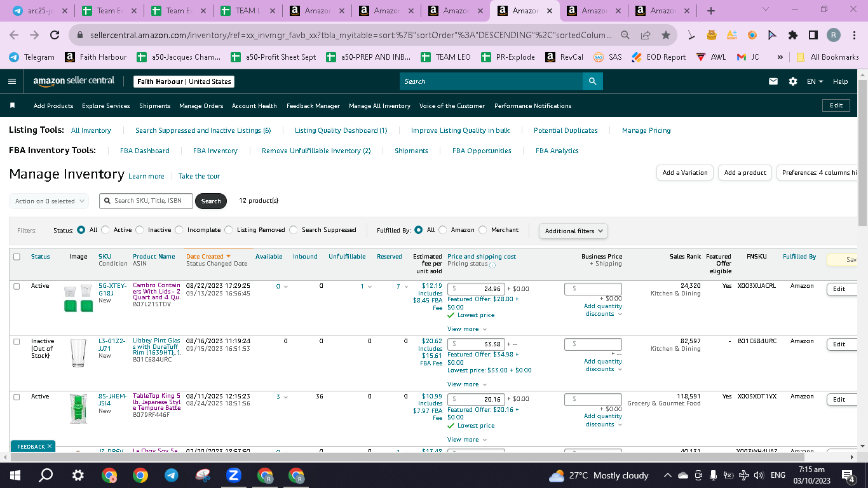The height and width of the screenshot is (488, 868).
Task: Click the zoom magnifier icon in the address bar
Action: (x=626, y=36)
